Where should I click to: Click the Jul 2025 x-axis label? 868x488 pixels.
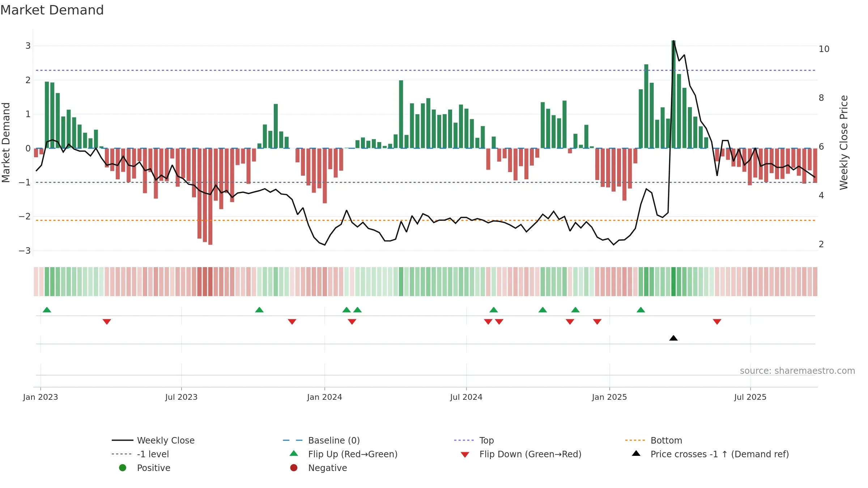[x=750, y=397]
